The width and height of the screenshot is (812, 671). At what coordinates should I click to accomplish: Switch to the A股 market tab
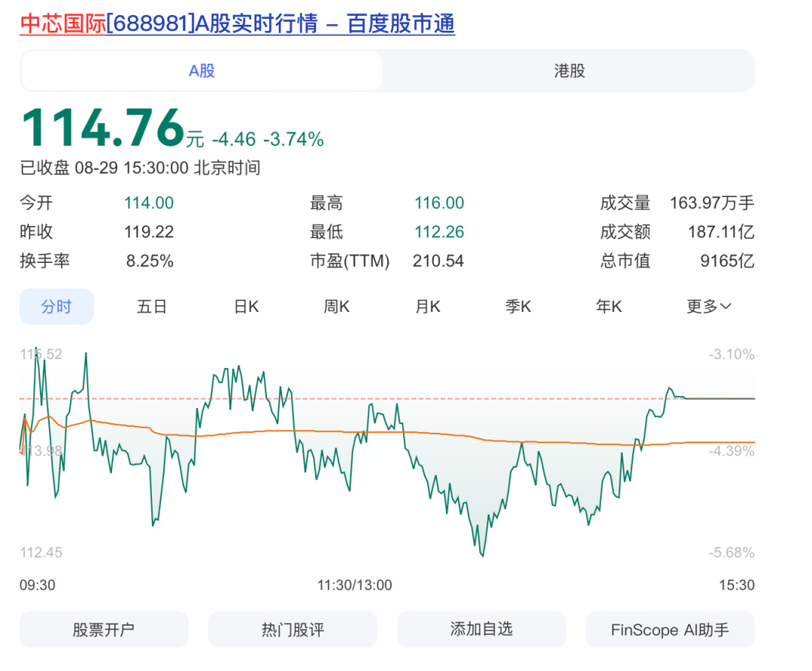[x=201, y=71]
